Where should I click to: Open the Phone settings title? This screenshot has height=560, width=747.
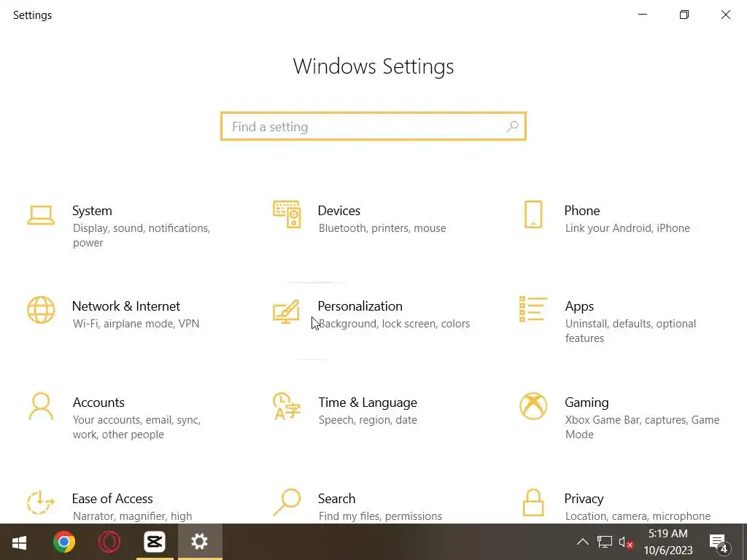(581, 211)
